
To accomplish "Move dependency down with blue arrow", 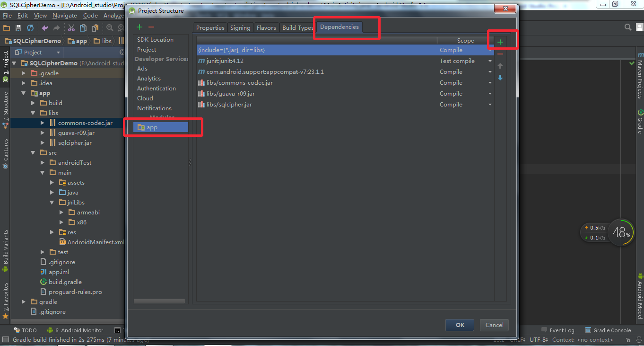I will point(500,78).
